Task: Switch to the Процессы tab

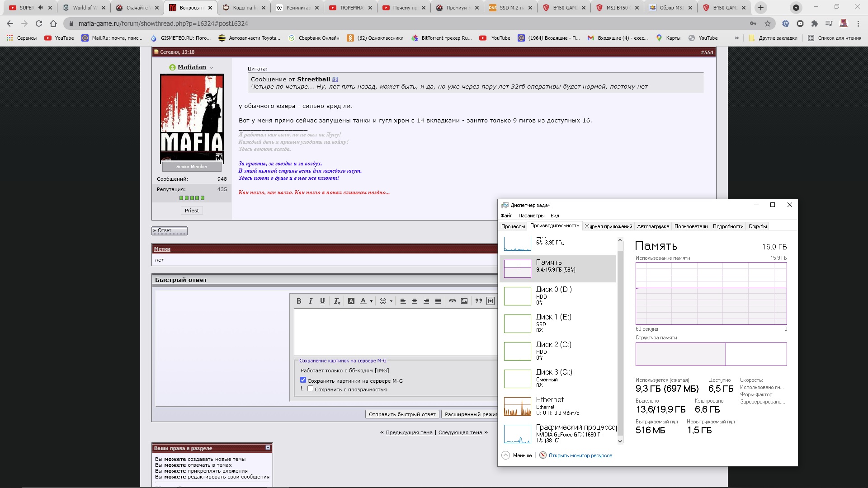Action: click(x=513, y=226)
